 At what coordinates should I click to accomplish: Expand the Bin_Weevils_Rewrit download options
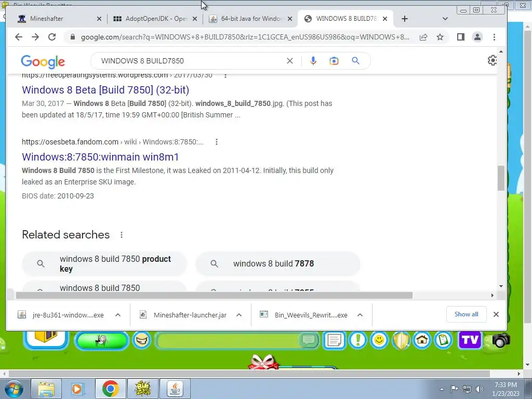point(360,315)
